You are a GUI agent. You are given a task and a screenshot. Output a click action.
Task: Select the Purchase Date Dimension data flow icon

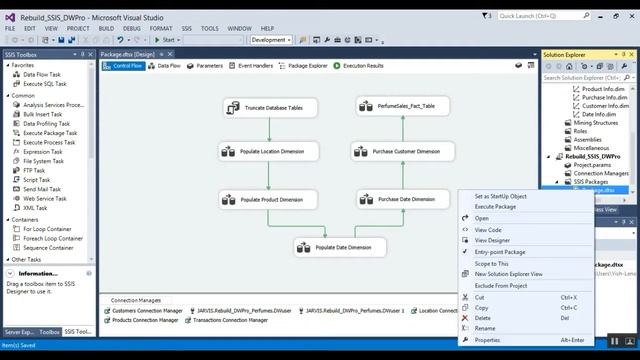(x=366, y=199)
